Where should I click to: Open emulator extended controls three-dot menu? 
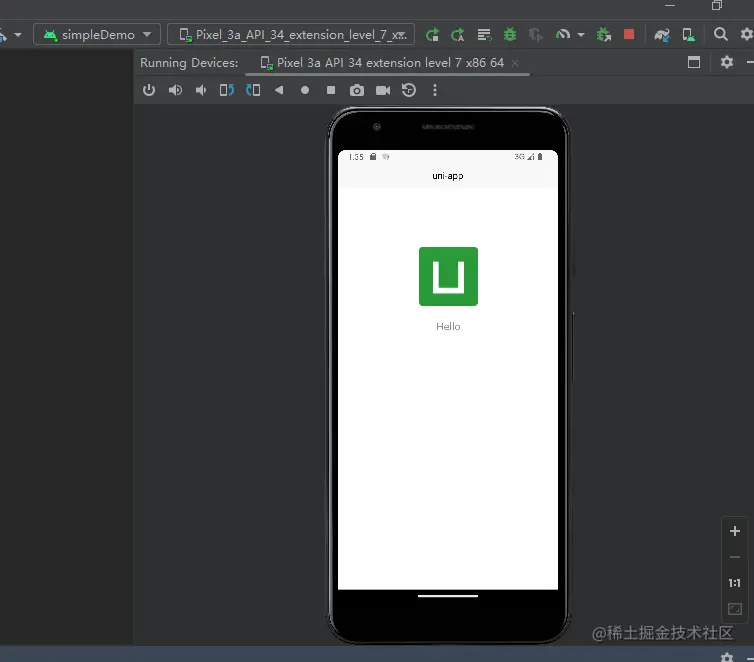(435, 90)
